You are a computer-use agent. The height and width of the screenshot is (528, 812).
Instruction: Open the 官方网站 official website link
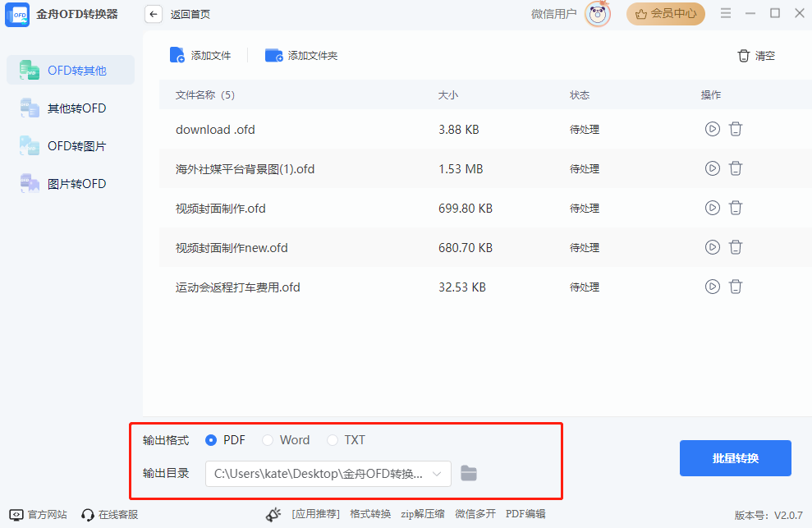(39, 515)
